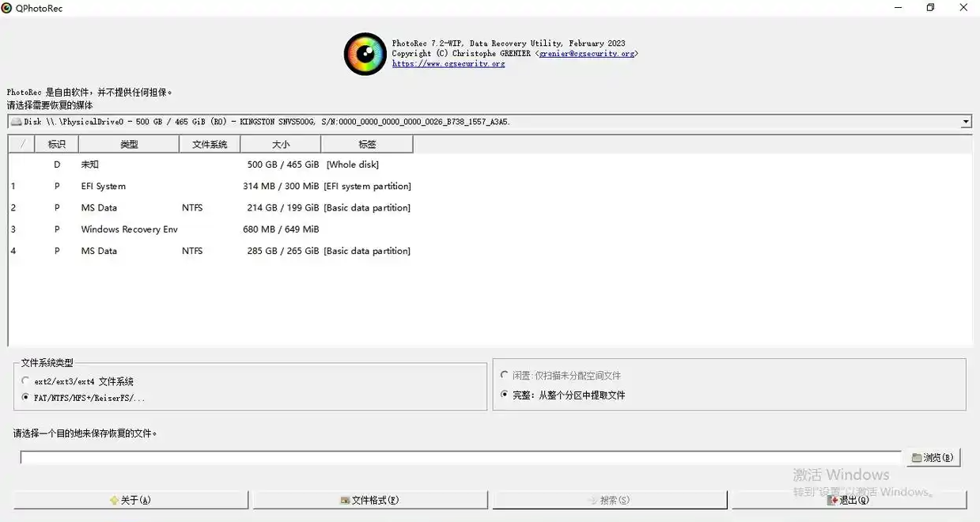Sort by the 类型 column header
This screenshot has height=522, width=980.
click(129, 144)
